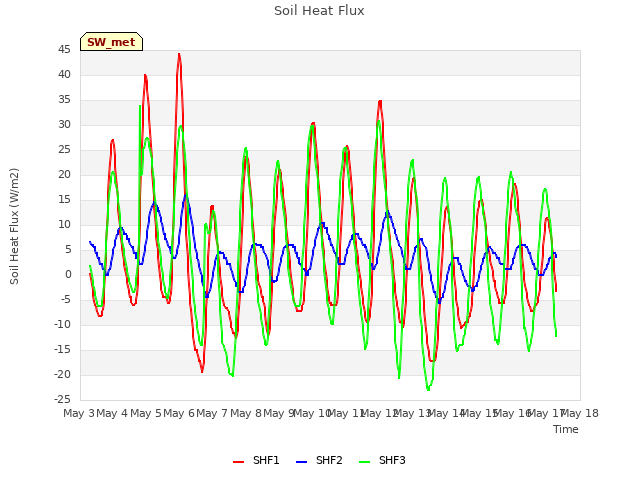Screen dimensions: 640x480
Task: Click the green SHF3 legend line swatch
Action: click(x=364, y=462)
